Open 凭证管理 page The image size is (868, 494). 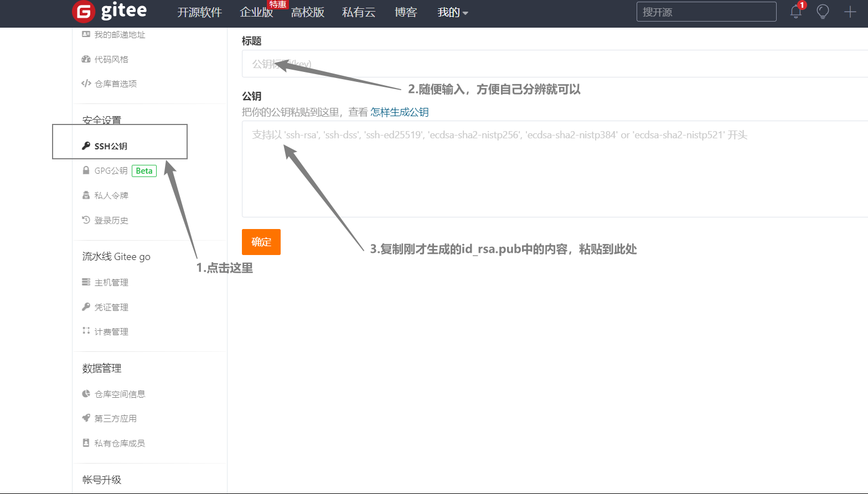tap(111, 307)
